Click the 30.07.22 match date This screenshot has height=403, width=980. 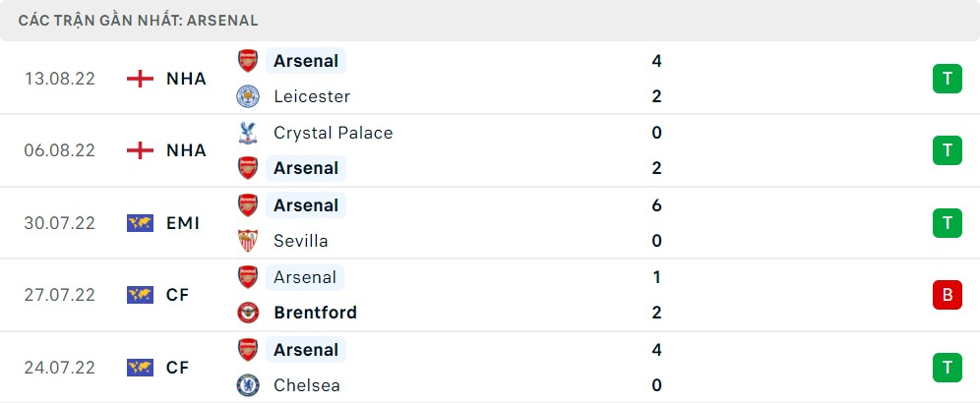click(60, 223)
